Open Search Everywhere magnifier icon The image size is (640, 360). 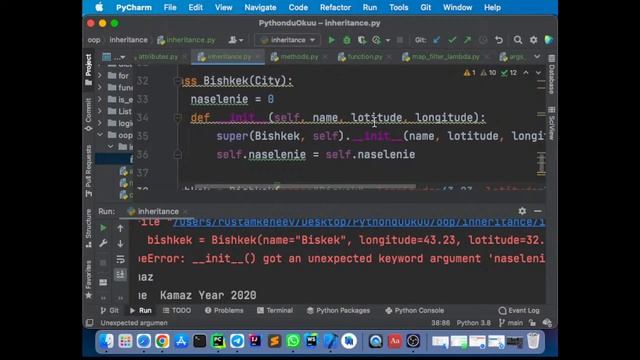[518, 40]
